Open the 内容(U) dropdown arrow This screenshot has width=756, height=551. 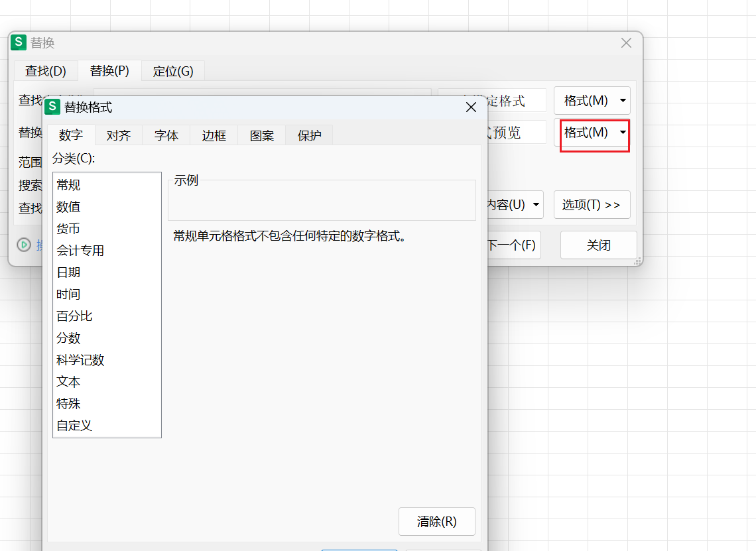pos(536,205)
